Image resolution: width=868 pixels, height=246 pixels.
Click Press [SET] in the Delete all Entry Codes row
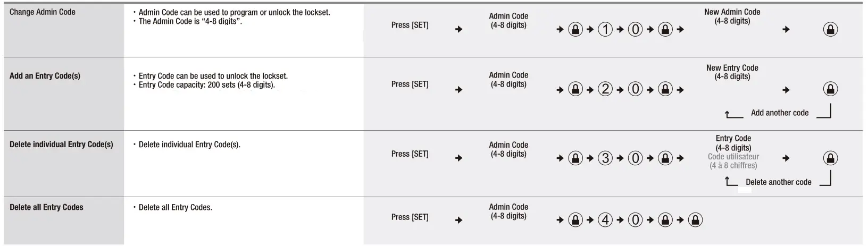(410, 217)
